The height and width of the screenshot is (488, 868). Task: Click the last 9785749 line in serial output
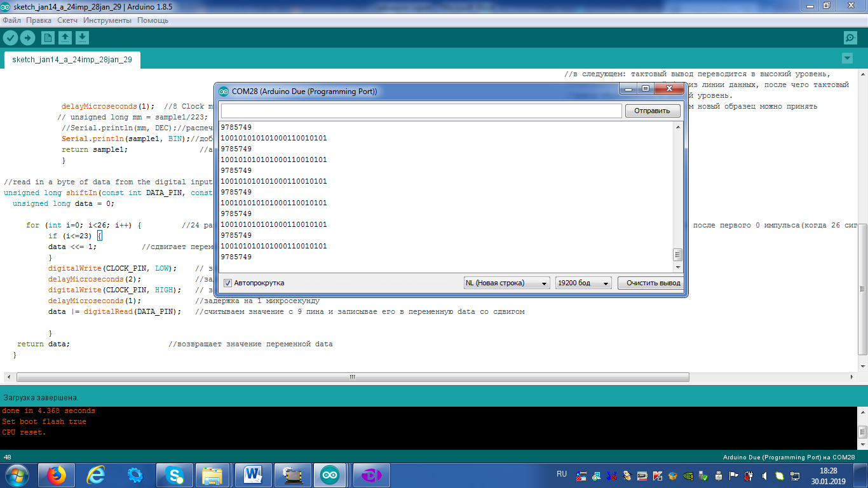click(x=236, y=257)
